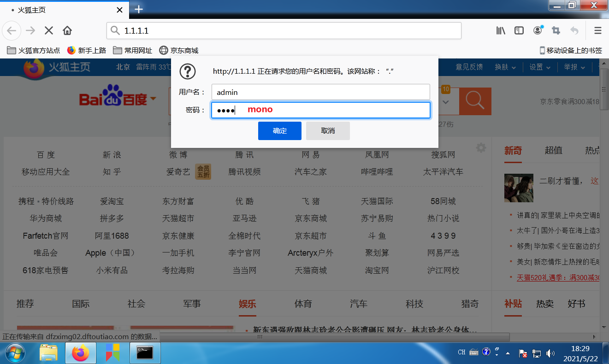Click the Firefox taskbar icon
609x364 pixels.
[81, 353]
